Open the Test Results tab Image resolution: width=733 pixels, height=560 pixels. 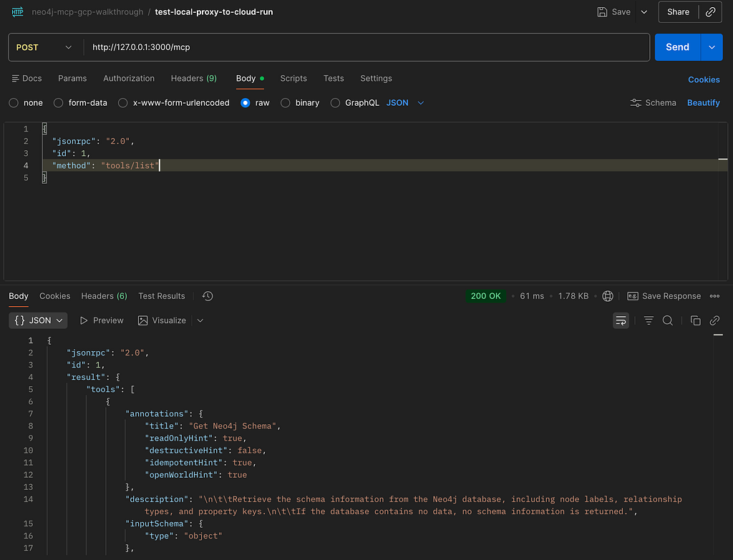[x=161, y=296]
